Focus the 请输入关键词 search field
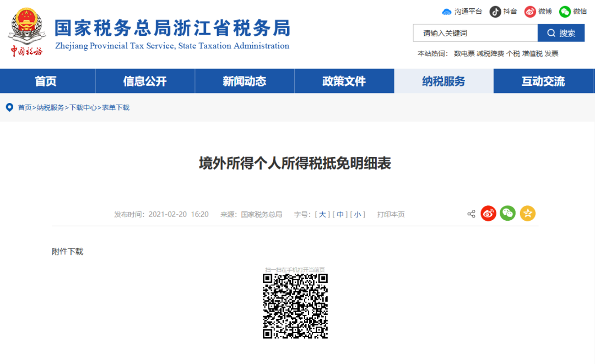Screen dimensions: 595x364 pos(475,33)
